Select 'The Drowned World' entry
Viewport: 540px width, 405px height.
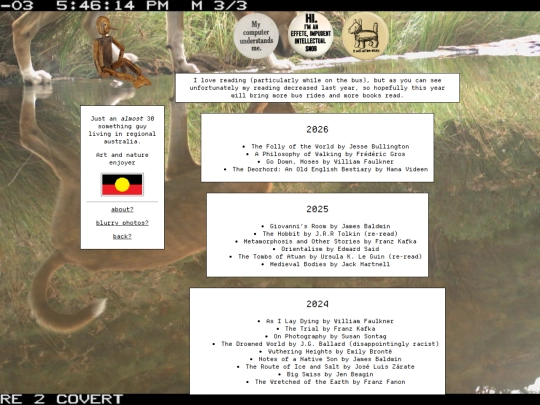330,344
